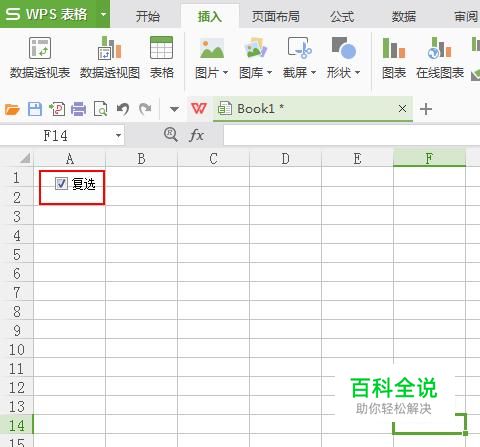Image resolution: width=480 pixels, height=447 pixels.
Task: Select row 10 header
Action: (17, 350)
